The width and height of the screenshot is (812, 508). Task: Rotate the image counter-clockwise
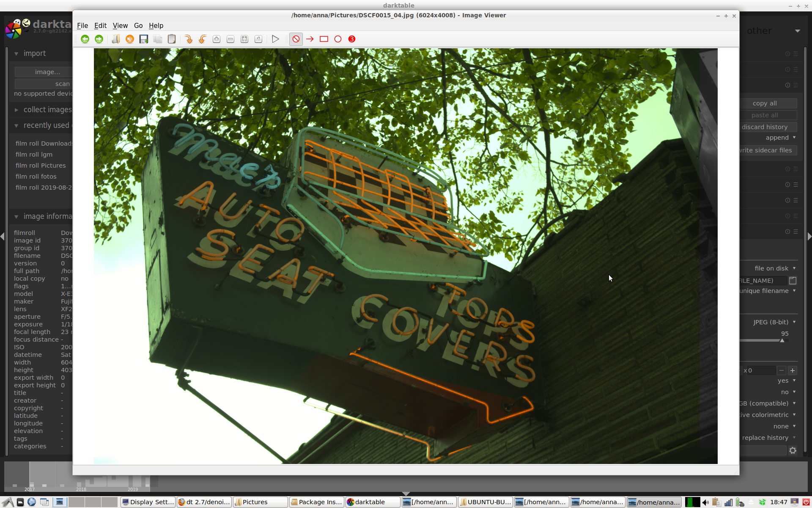click(x=203, y=39)
